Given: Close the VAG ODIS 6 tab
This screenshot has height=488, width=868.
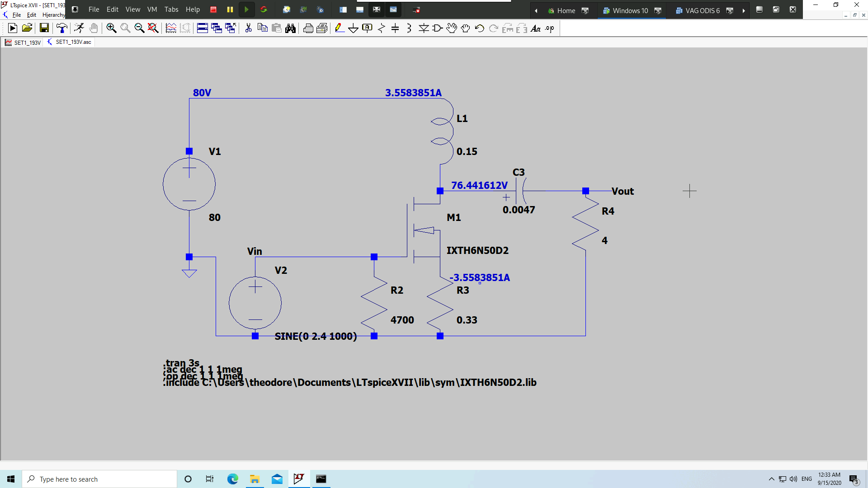Looking at the screenshot, I should [x=730, y=10].
